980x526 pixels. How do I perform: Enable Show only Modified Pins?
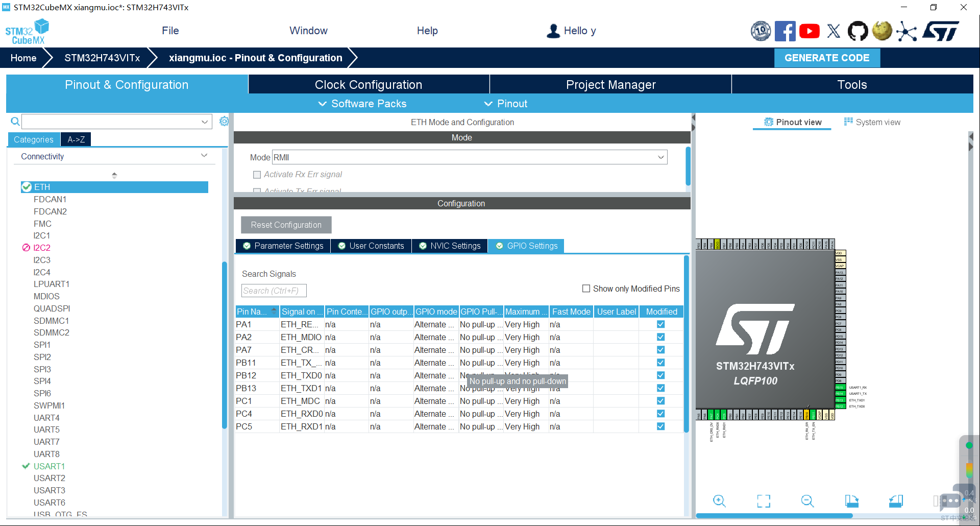(586, 289)
